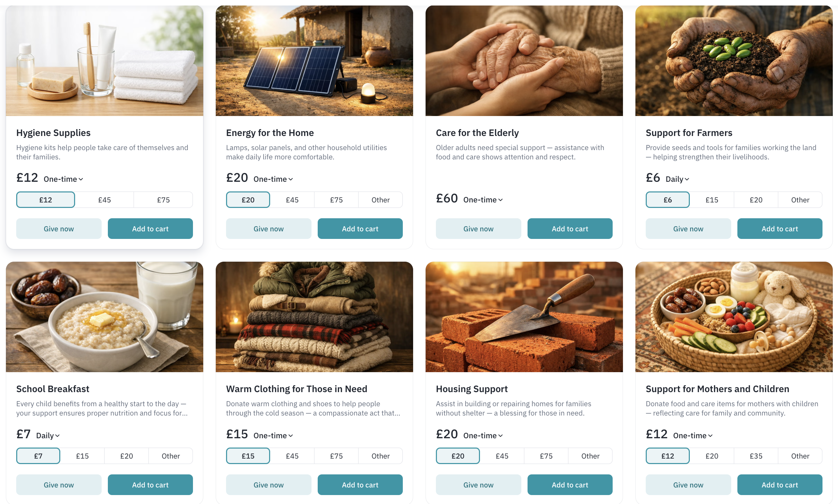838x504 pixels.
Task: Open the One-time frequency dropdown for Care for the Elderly
Action: point(483,200)
